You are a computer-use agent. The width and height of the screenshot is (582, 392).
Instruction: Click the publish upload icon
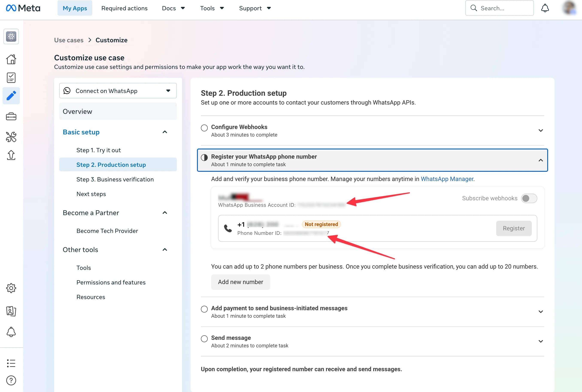[x=11, y=155]
